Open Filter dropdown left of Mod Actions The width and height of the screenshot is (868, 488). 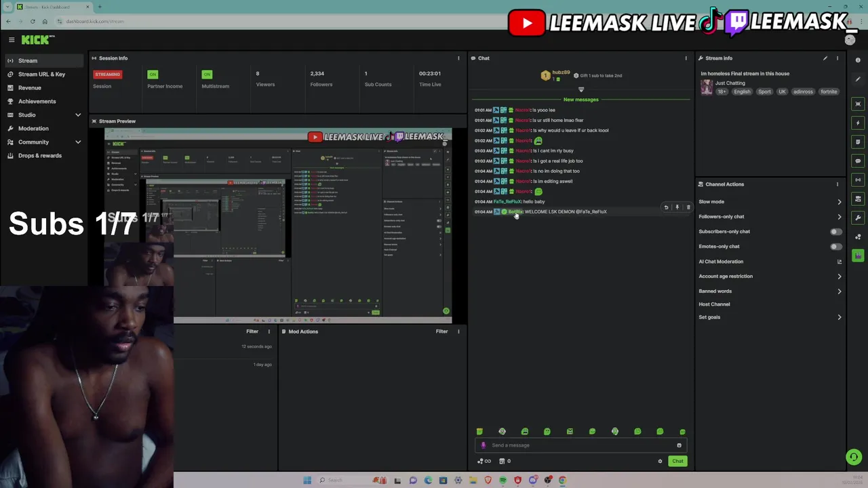click(x=252, y=331)
